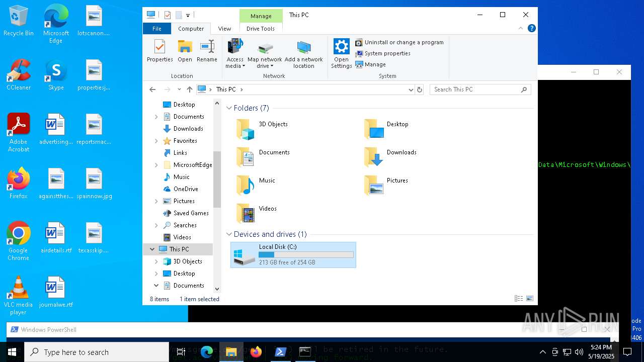
Task: Open System properties from ribbon
Action: (x=383, y=53)
